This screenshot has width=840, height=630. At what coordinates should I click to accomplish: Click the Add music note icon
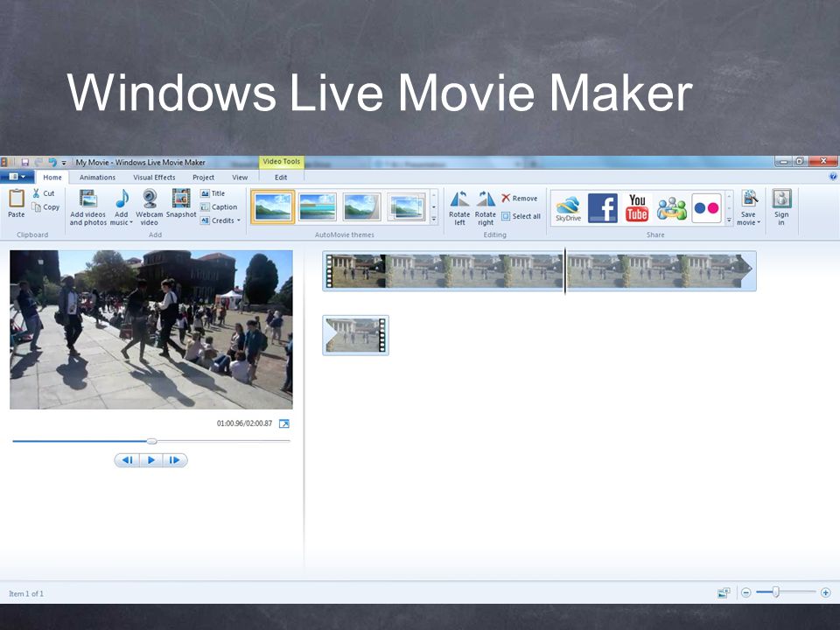(122, 199)
